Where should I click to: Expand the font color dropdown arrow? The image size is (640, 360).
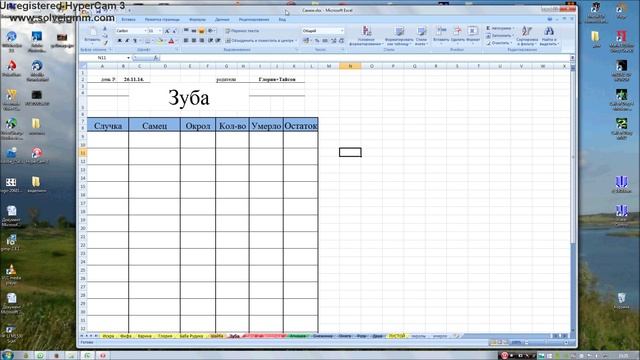176,41
